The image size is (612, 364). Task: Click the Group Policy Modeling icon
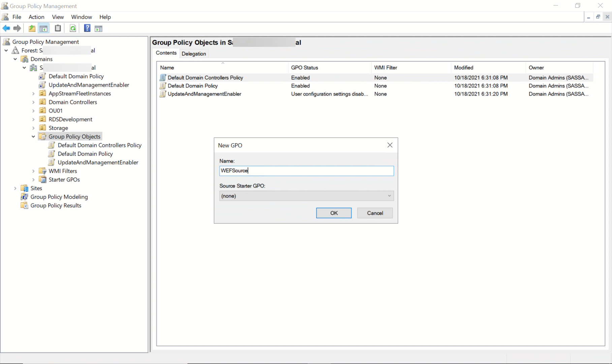(x=25, y=197)
